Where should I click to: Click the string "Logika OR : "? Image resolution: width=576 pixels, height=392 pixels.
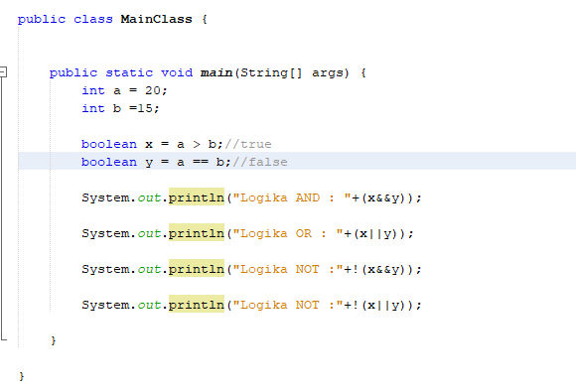coord(288,233)
